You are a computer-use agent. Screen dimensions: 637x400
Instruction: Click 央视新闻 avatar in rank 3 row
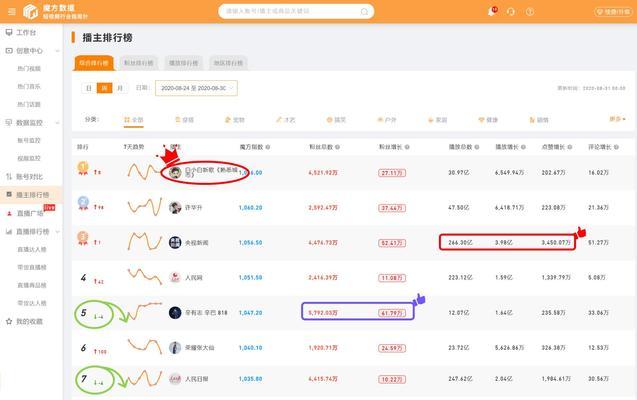click(175, 242)
